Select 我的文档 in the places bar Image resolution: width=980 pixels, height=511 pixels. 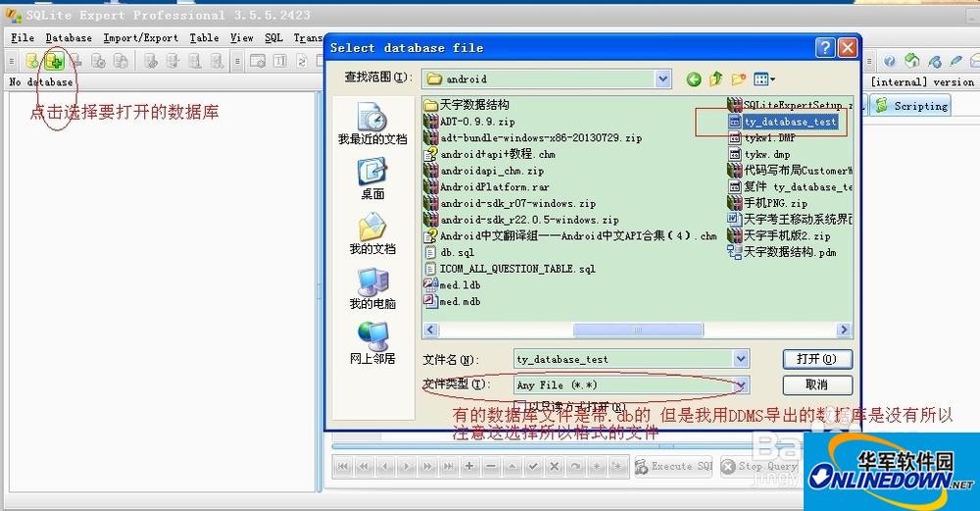(x=372, y=233)
